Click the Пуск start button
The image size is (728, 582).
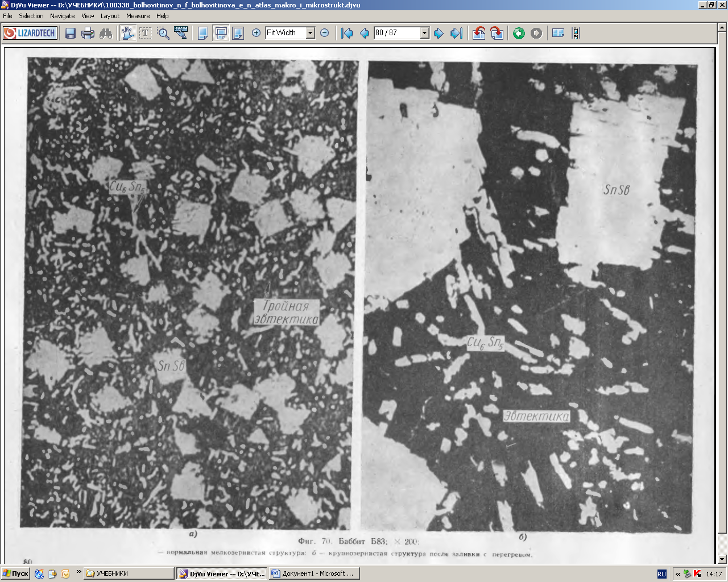tap(15, 574)
